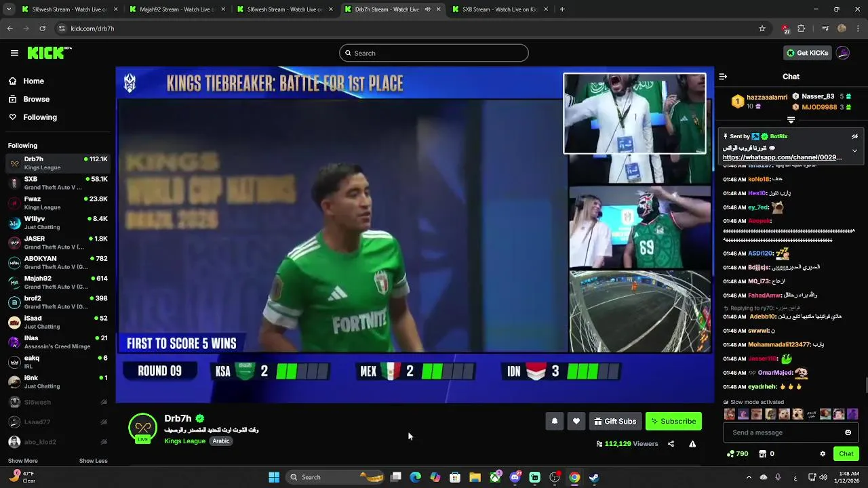
Task: Bookmark this page with star icon
Action: coord(762,28)
